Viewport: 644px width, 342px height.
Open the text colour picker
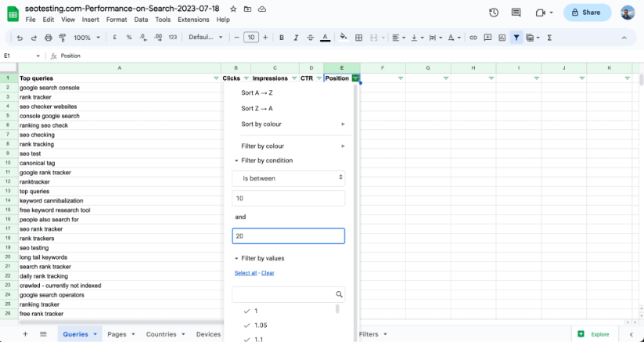pyautogui.click(x=325, y=38)
